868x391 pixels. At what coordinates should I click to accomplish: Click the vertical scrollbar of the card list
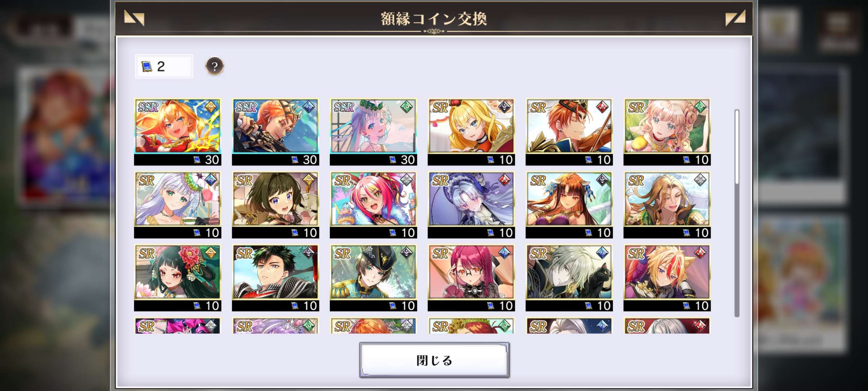[737, 213]
